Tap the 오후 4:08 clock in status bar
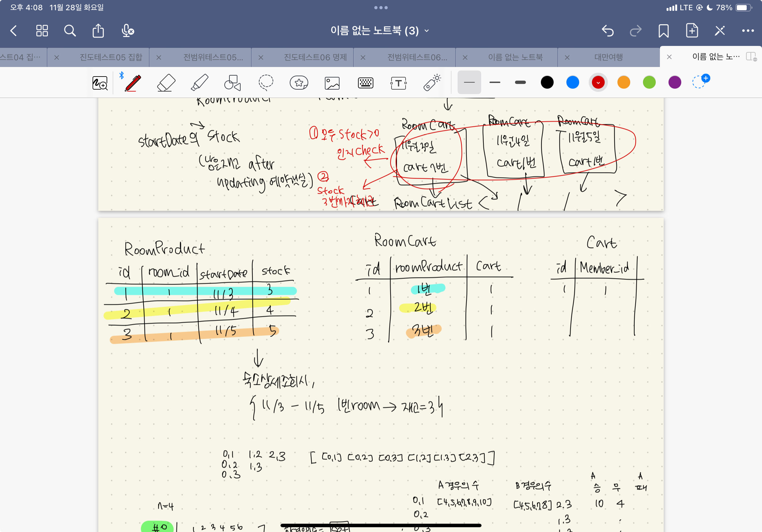The height and width of the screenshot is (532, 762). [x=26, y=7]
